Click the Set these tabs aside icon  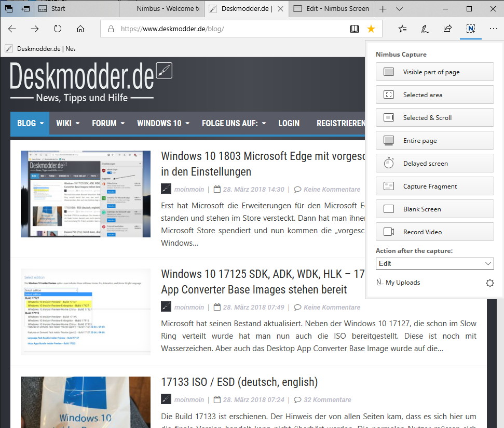pos(25,9)
